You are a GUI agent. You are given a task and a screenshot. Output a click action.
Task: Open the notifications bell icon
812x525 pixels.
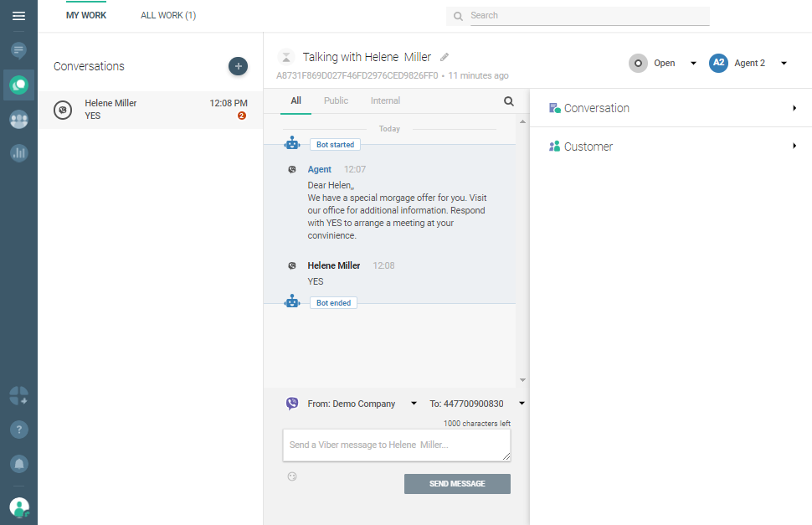pos(18,463)
